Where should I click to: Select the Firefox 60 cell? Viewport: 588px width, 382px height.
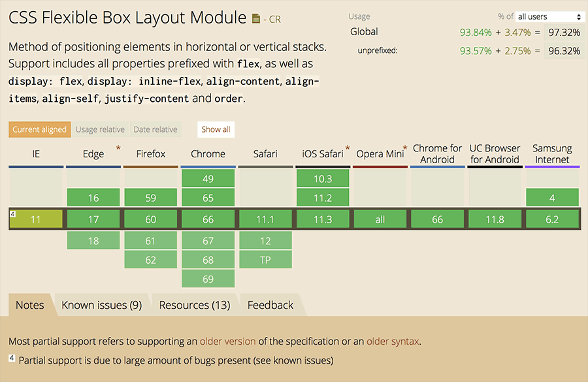(151, 219)
